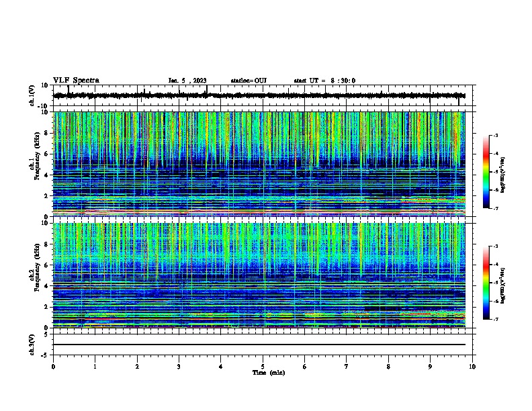Select the ch.1 color bar log(PSD) label

coord(503,175)
